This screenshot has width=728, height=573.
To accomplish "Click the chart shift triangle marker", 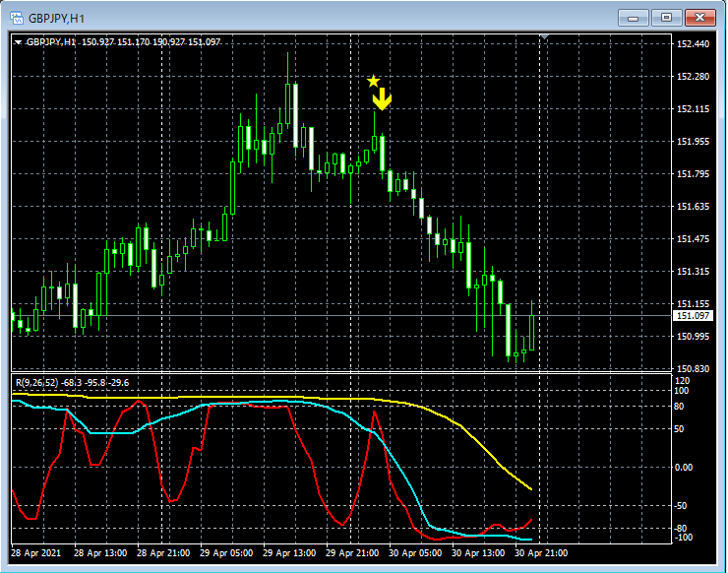I will point(544,36).
